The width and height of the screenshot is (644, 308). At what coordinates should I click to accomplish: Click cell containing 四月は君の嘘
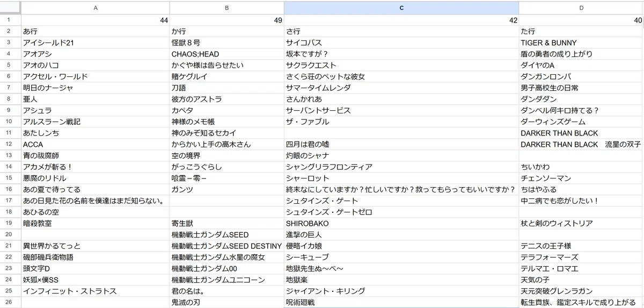401,145
